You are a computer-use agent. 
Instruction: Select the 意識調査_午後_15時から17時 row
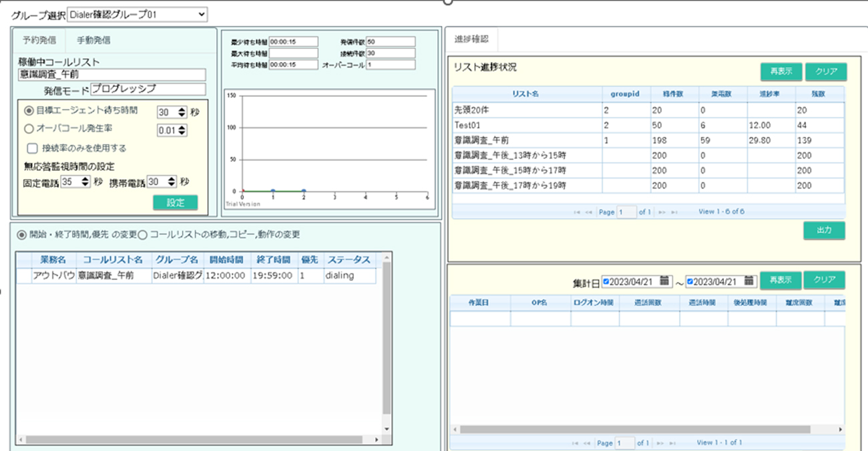pyautogui.click(x=648, y=170)
